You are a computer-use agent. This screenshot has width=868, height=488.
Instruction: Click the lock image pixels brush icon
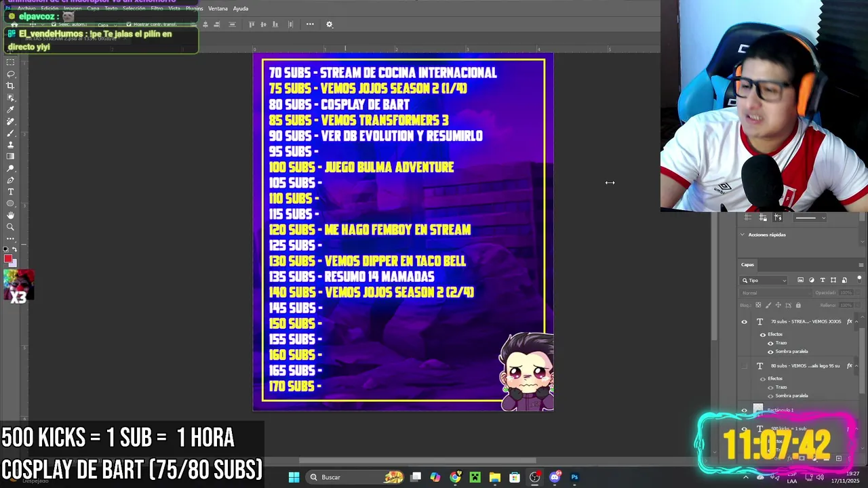tap(768, 306)
